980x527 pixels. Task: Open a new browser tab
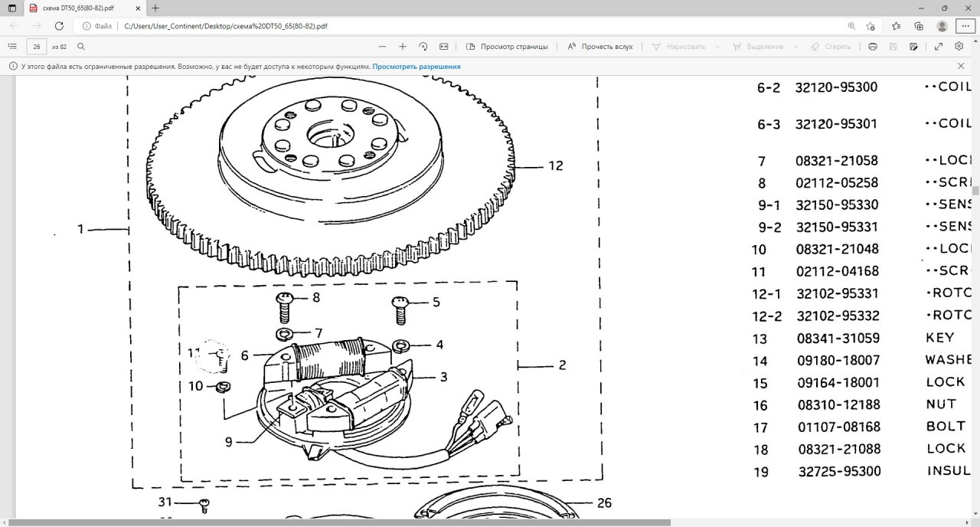pyautogui.click(x=155, y=8)
